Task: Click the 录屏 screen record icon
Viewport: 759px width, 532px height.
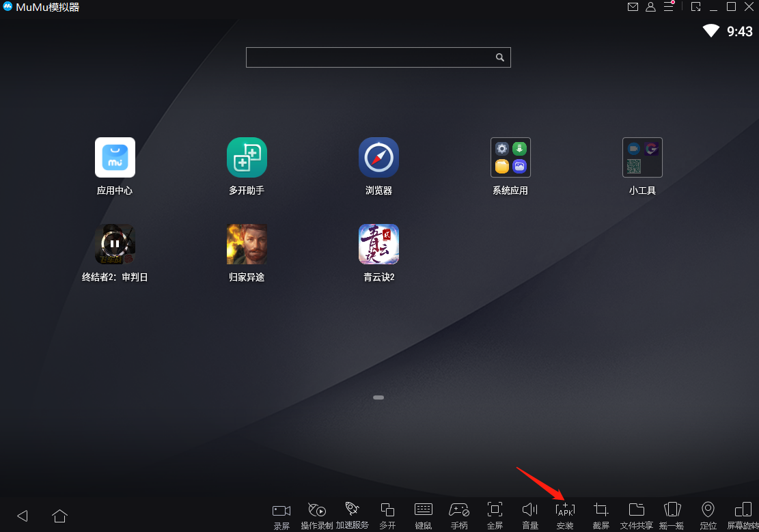Action: tap(281, 510)
